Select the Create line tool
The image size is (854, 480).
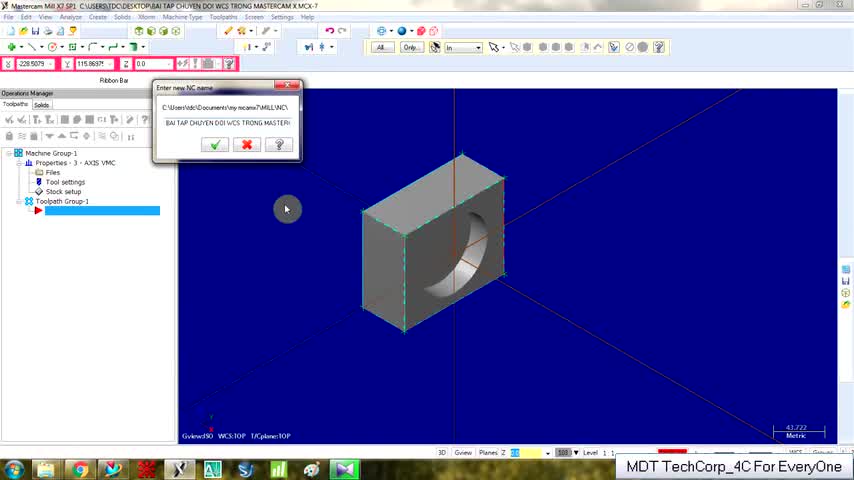(32, 47)
